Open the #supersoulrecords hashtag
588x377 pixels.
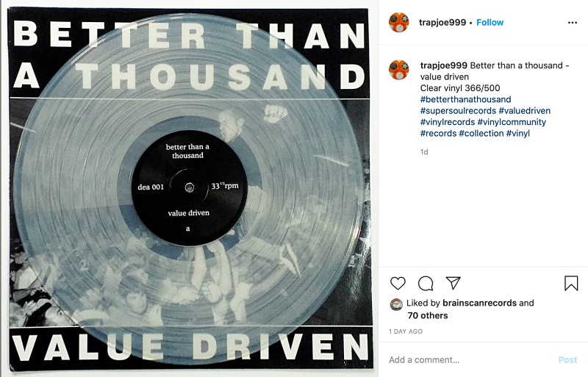458,111
